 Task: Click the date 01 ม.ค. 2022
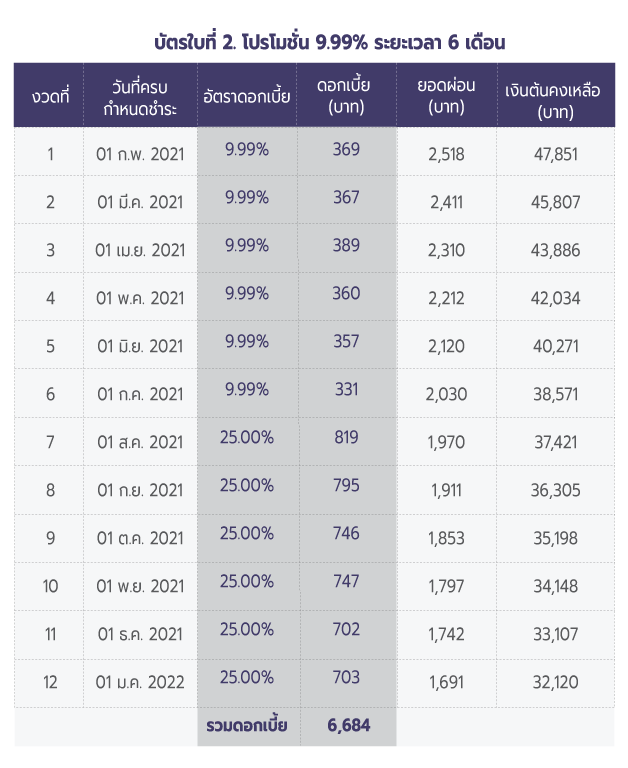click(x=140, y=682)
